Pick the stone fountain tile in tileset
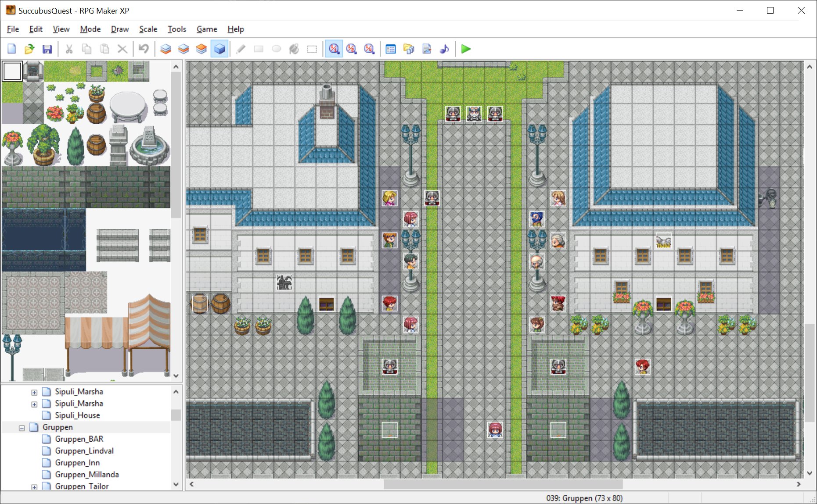Screen dimensions: 817x504 (149, 145)
